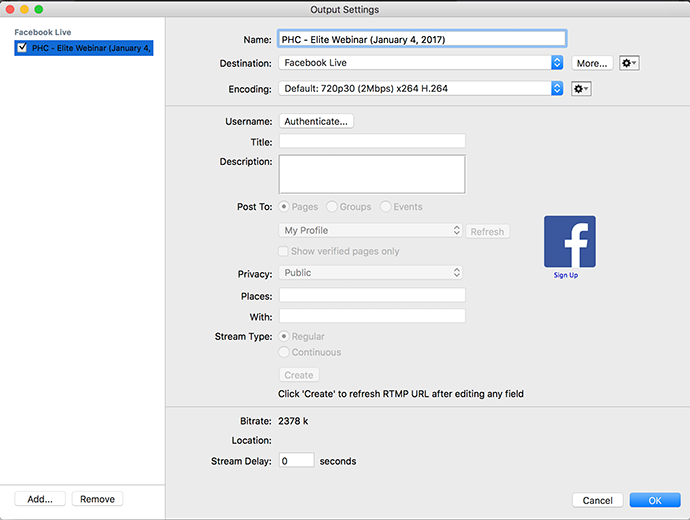Click the Add... button
The height and width of the screenshot is (520, 690).
(40, 499)
